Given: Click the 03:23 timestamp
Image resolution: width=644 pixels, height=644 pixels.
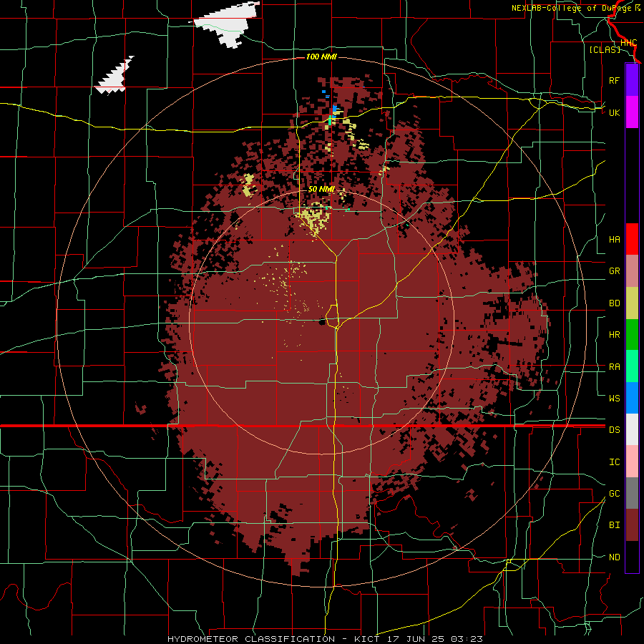Looking at the screenshot, I should pyautogui.click(x=466, y=639).
